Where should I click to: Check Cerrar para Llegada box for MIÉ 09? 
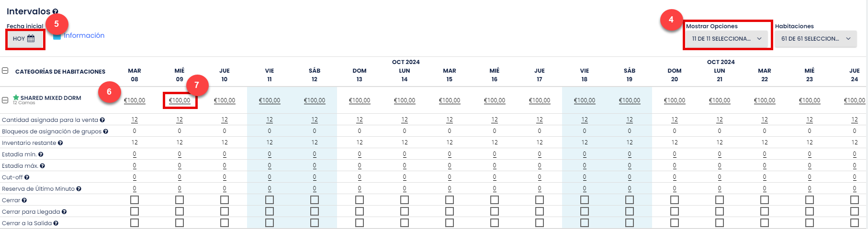(x=180, y=211)
